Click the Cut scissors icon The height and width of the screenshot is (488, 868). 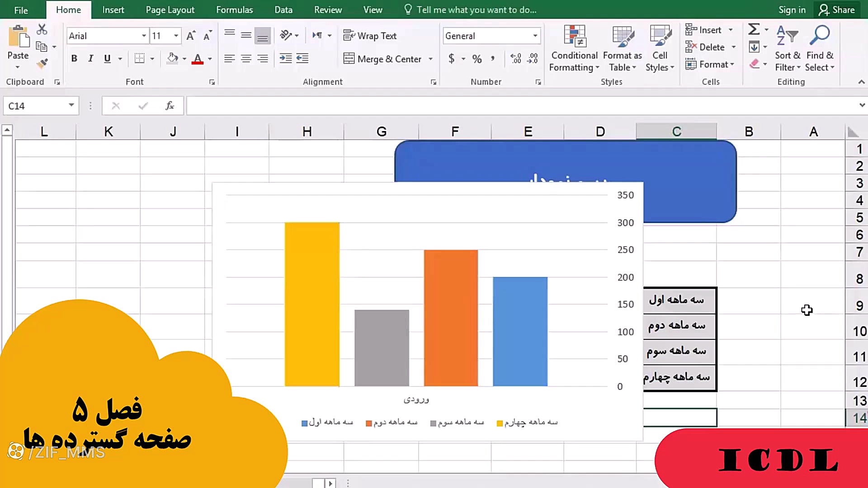42,29
